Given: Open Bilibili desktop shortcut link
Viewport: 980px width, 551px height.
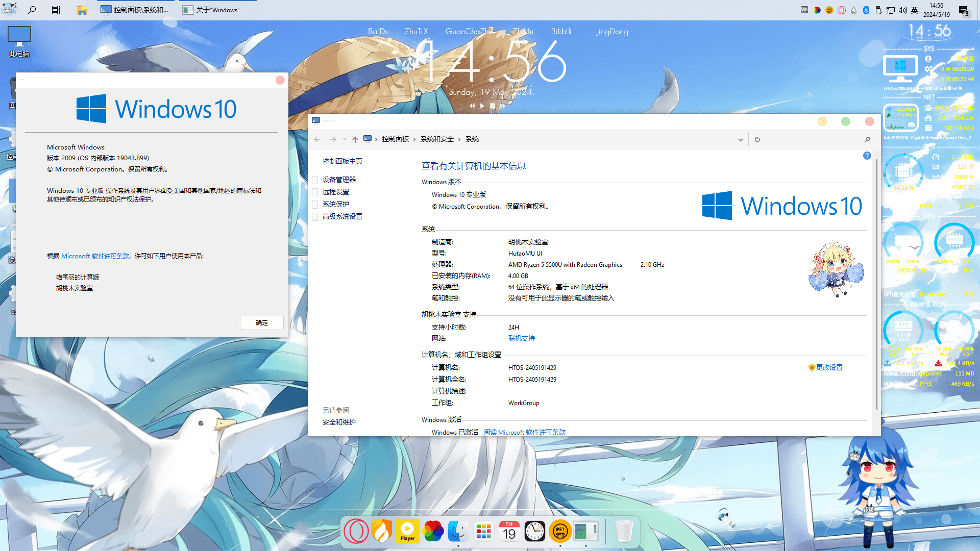Looking at the screenshot, I should (561, 32).
